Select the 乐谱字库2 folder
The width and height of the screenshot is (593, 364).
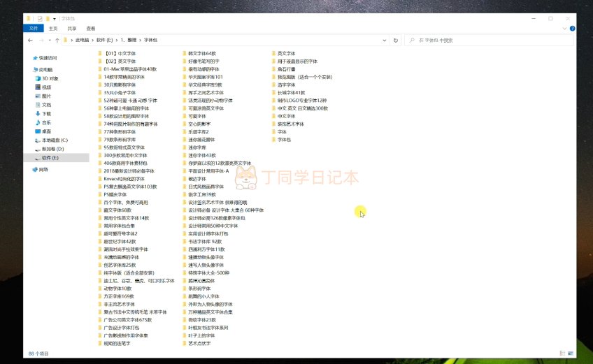point(196,132)
